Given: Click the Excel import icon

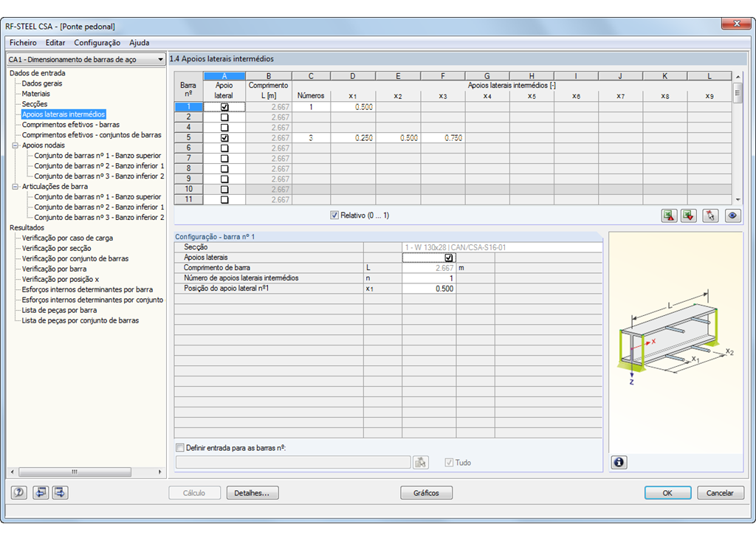Looking at the screenshot, I should (x=689, y=216).
